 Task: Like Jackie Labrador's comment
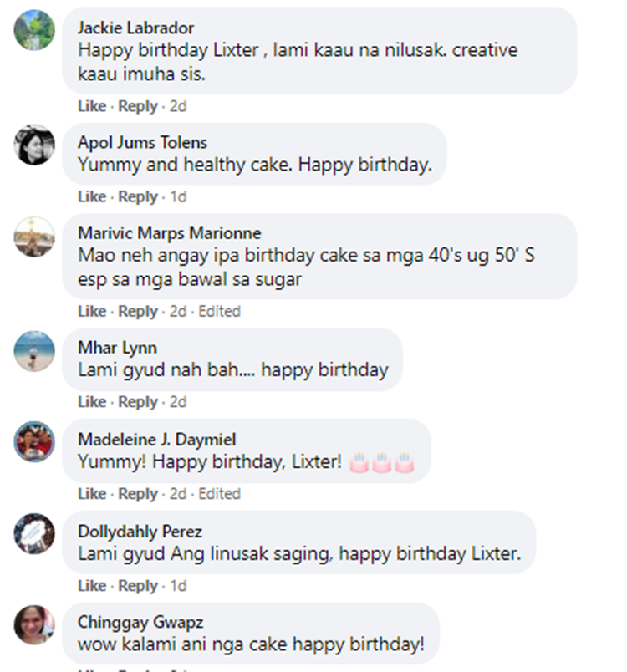pos(92,106)
